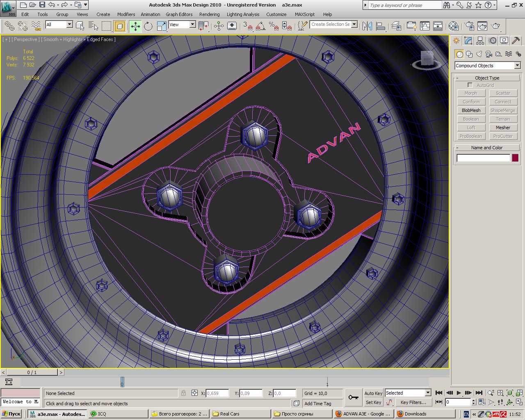Toggle the Selection Lock padlock
This screenshot has height=420, width=525.
pos(183,393)
